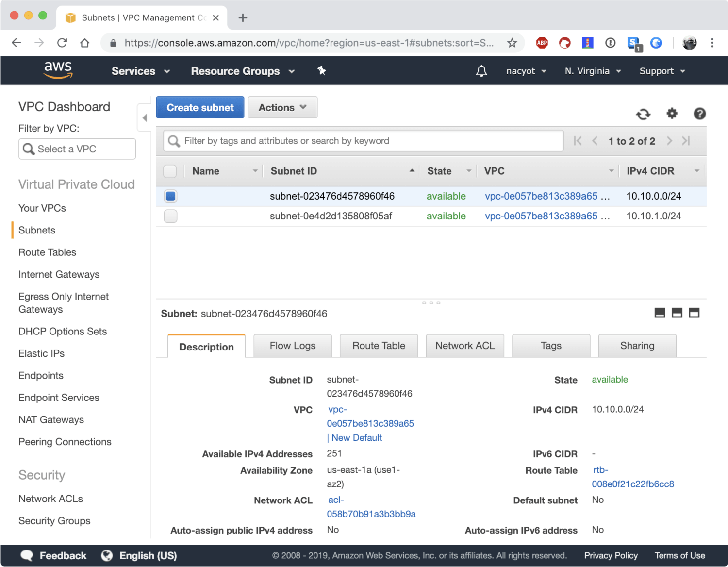Open the AdBlock Plus extension
The image size is (728, 567).
[542, 43]
